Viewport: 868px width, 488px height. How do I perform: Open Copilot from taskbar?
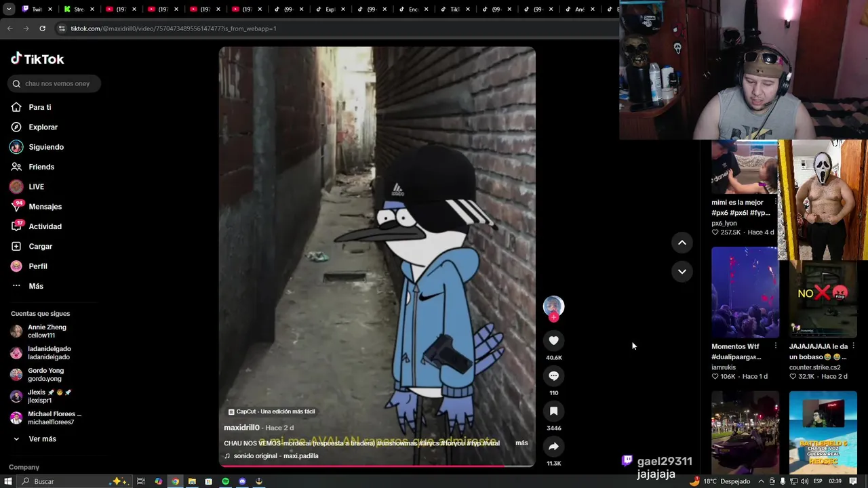click(158, 481)
